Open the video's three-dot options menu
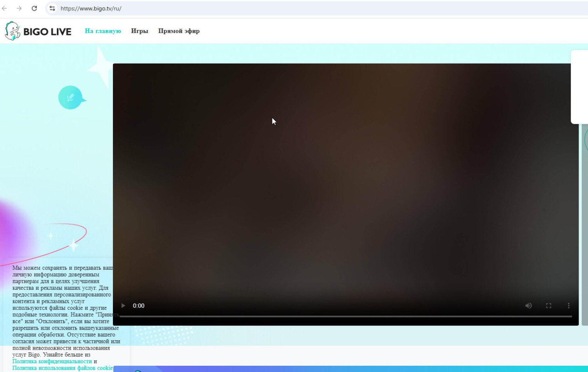Viewport: 588px width, 372px height. (x=568, y=305)
